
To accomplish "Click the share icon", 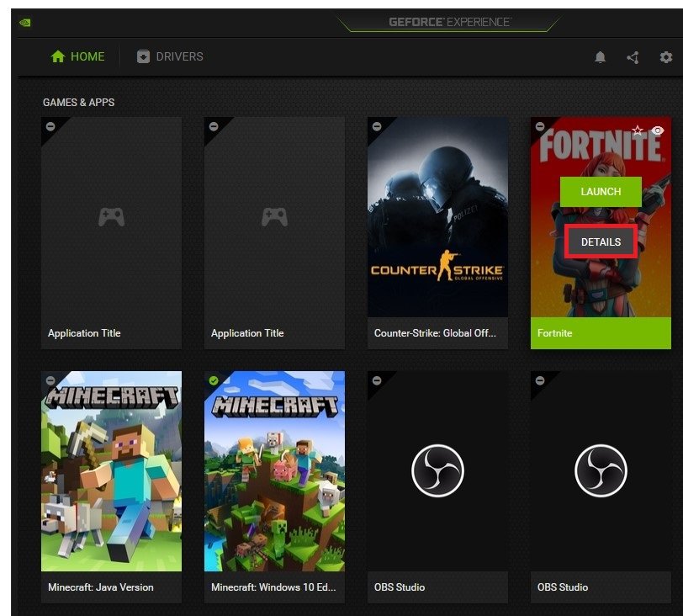I will click(x=633, y=57).
